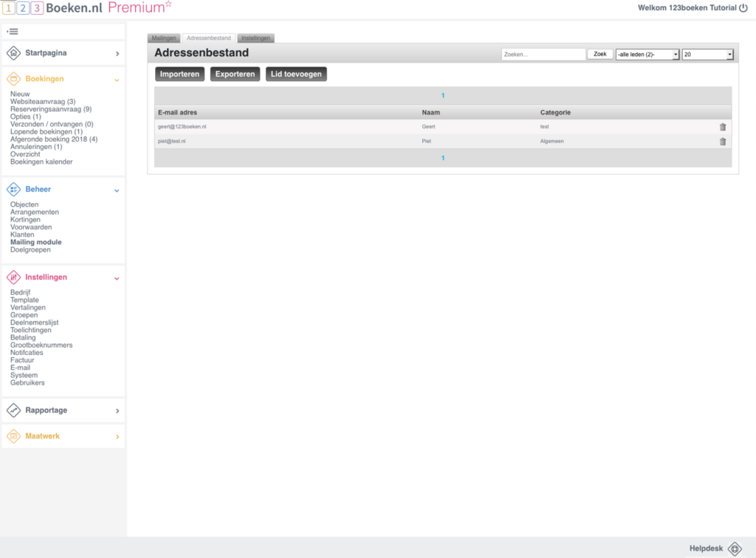The image size is (756, 558).
Task: Open Overzicht under Boekingen
Action: pyautogui.click(x=25, y=154)
